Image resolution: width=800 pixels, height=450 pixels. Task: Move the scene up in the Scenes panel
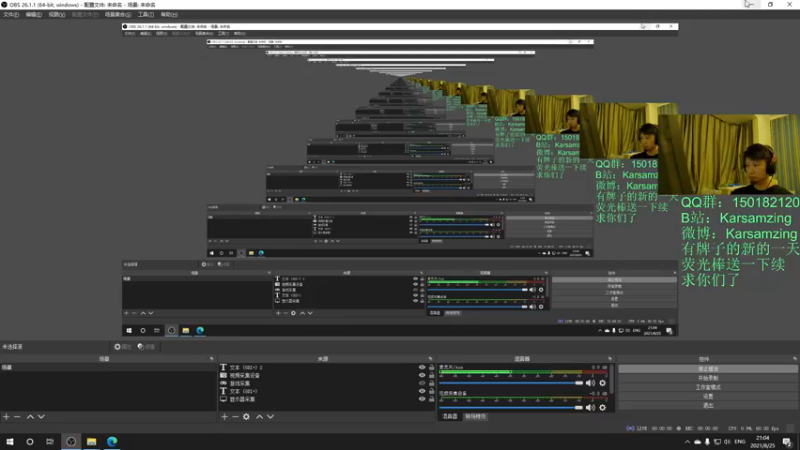click(x=30, y=417)
